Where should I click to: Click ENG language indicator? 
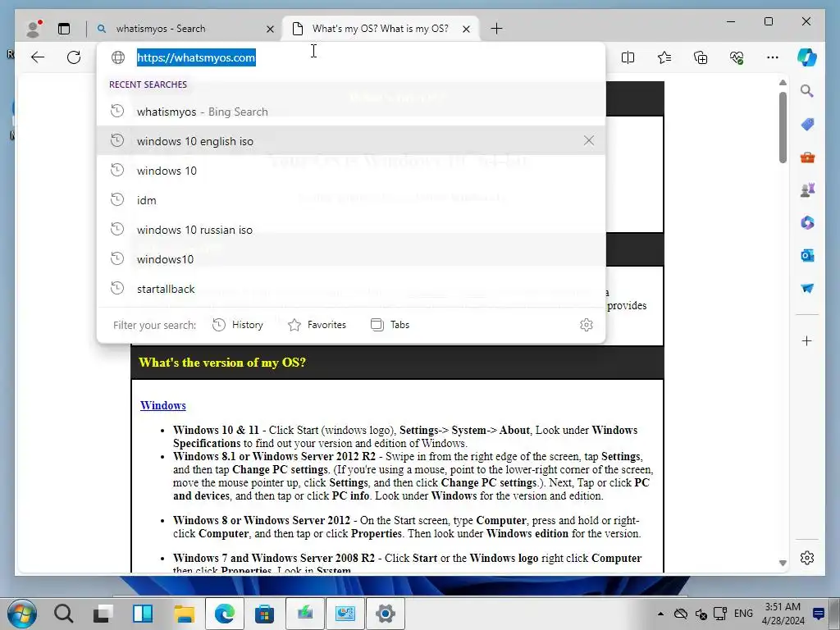pyautogui.click(x=743, y=614)
